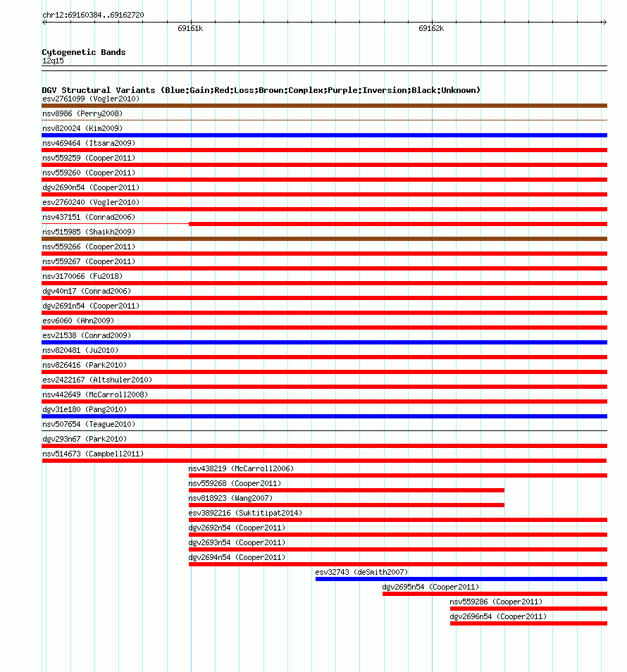This screenshot has width=627, height=672.
Task: Click the red bar under nsv559268
Action: [x=347, y=490]
